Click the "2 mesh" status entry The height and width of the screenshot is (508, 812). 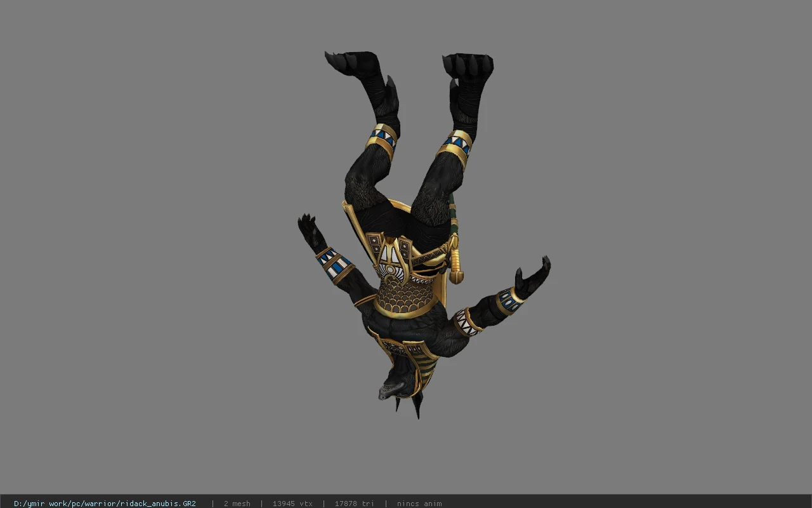pyautogui.click(x=237, y=504)
